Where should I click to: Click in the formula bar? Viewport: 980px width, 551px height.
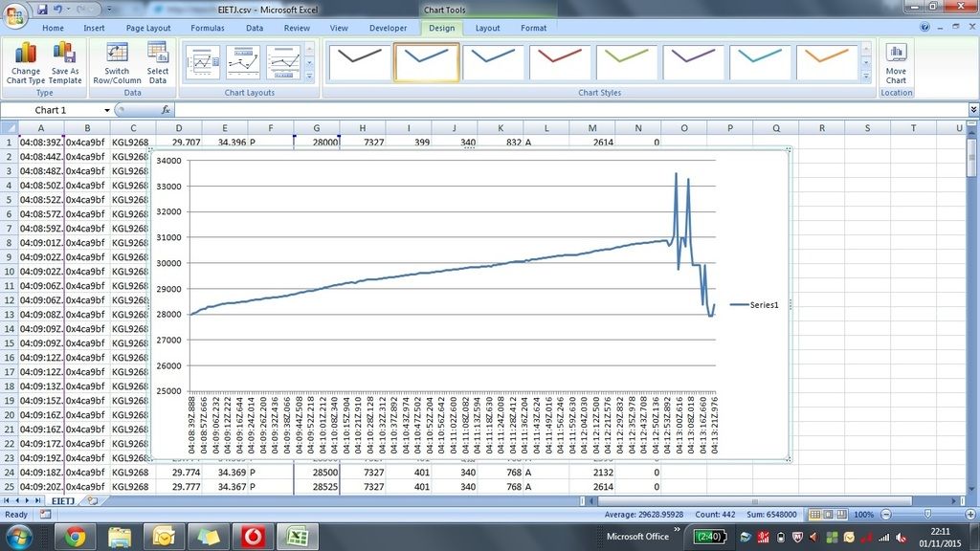tap(570, 110)
